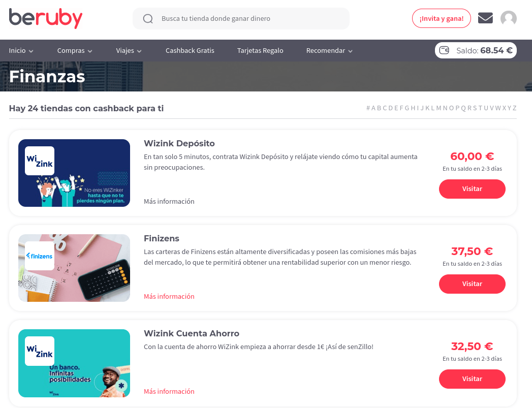This screenshot has height=408, width=532.
Task: Expand the Inicio dropdown menu
Action: [x=21, y=50]
